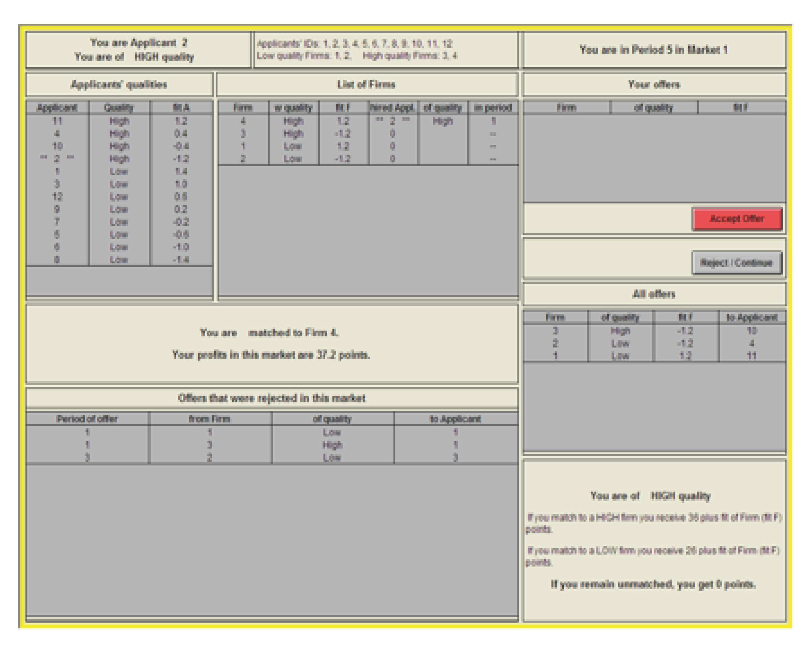Click the to Applicant header in All offers
The width and height of the screenshot is (812, 646).
[x=751, y=317]
